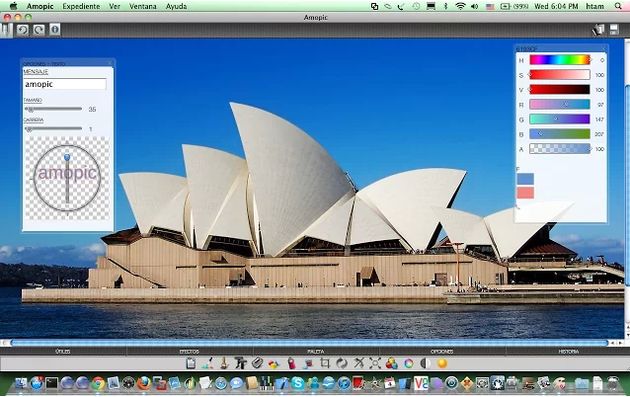Click the export icon beside the save disk
Screen dimensions: 630x397
point(598,30)
